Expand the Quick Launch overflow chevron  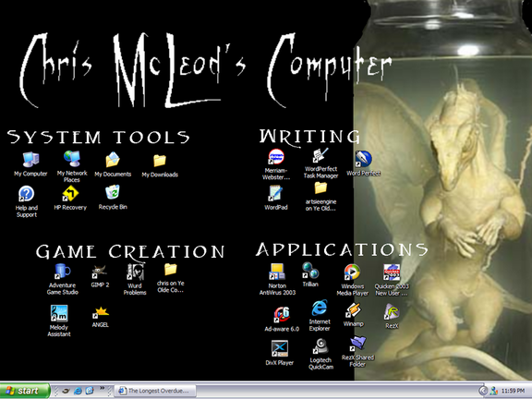click(102, 388)
